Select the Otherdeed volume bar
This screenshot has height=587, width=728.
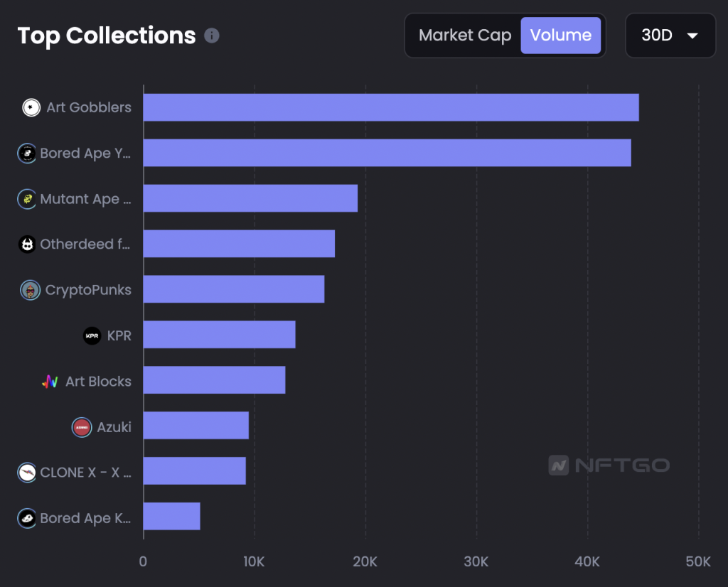point(239,244)
